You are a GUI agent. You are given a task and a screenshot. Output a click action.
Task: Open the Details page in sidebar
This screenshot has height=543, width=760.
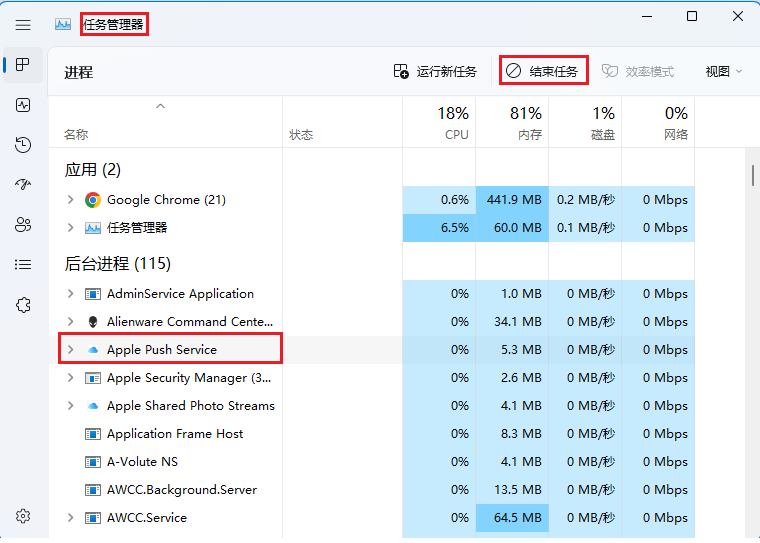(x=23, y=265)
